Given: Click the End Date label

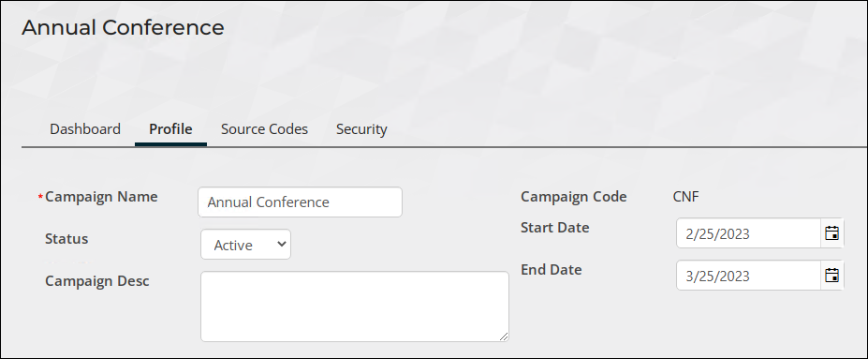Looking at the screenshot, I should (552, 270).
